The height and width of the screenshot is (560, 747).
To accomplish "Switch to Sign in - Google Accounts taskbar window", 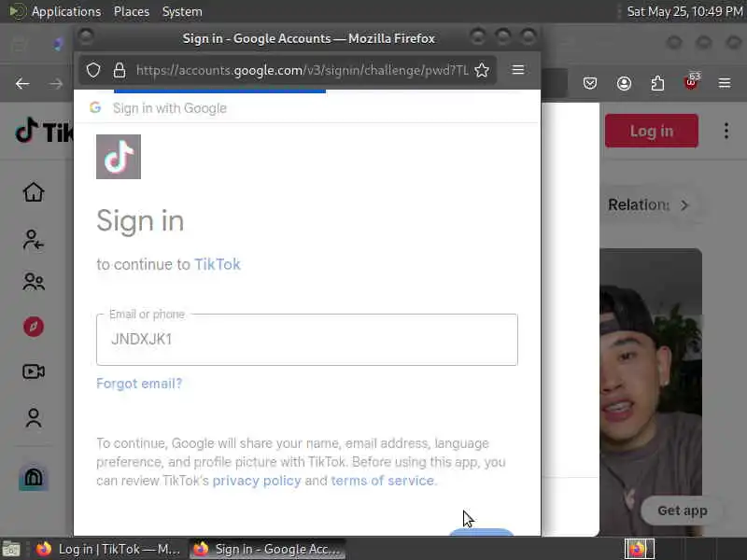I will click(x=267, y=549).
